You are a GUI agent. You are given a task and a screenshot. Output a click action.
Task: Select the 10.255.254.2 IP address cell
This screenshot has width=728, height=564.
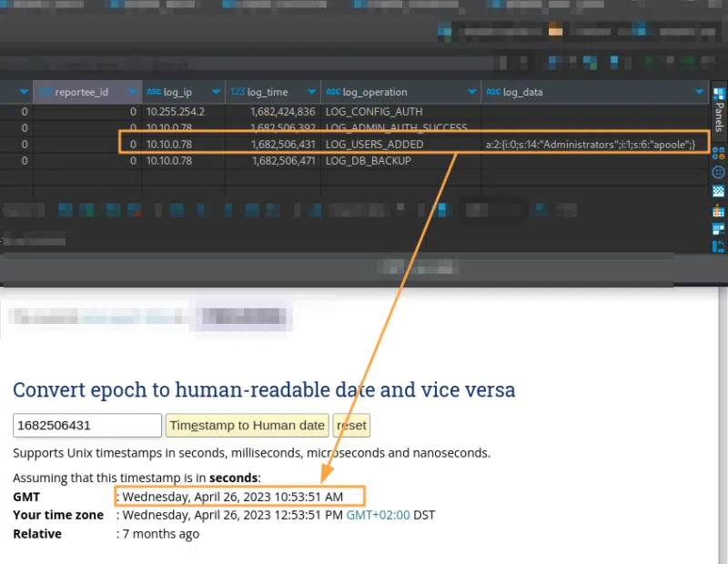(x=176, y=112)
